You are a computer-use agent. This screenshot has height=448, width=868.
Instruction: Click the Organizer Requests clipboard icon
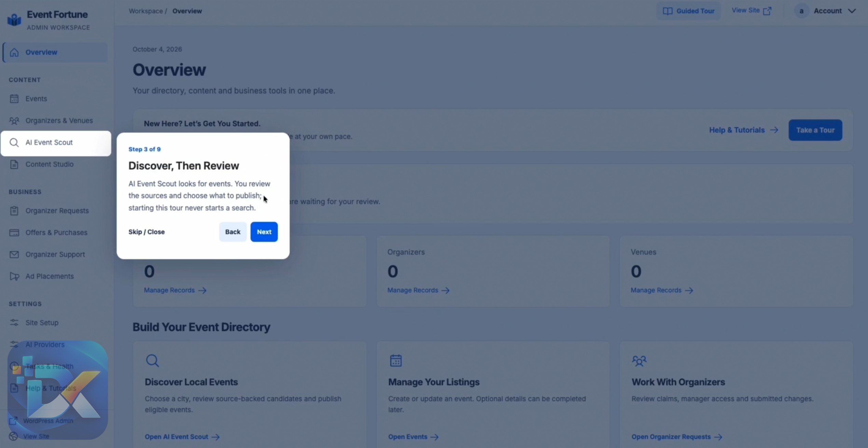14,211
